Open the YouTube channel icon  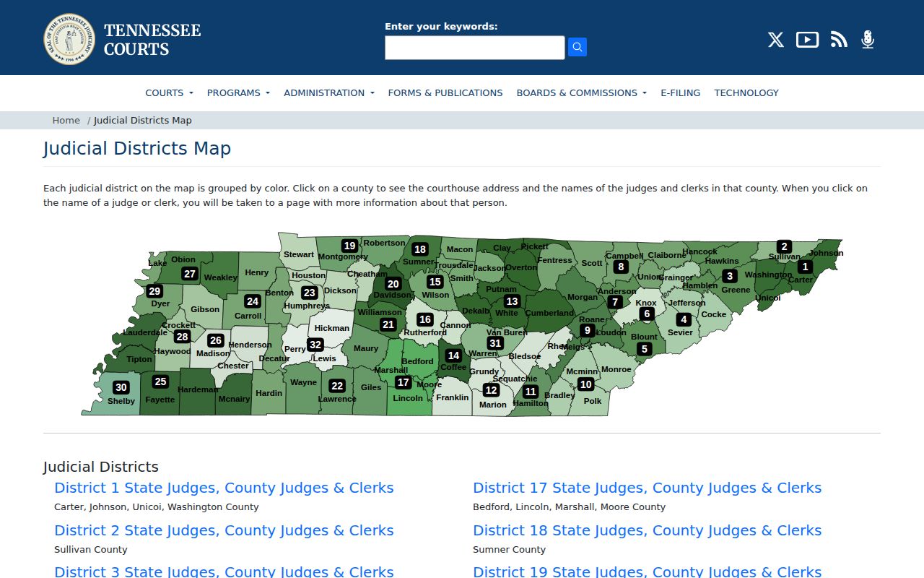click(x=807, y=40)
